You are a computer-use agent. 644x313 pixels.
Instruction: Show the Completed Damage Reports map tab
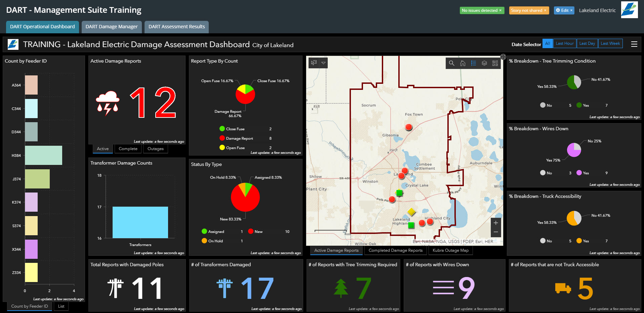pyautogui.click(x=396, y=250)
